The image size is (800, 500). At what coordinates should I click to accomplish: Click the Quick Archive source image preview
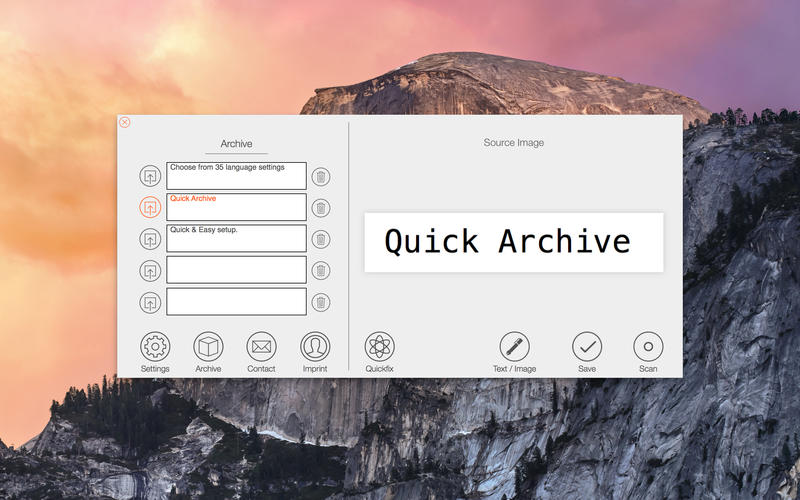[x=513, y=242]
